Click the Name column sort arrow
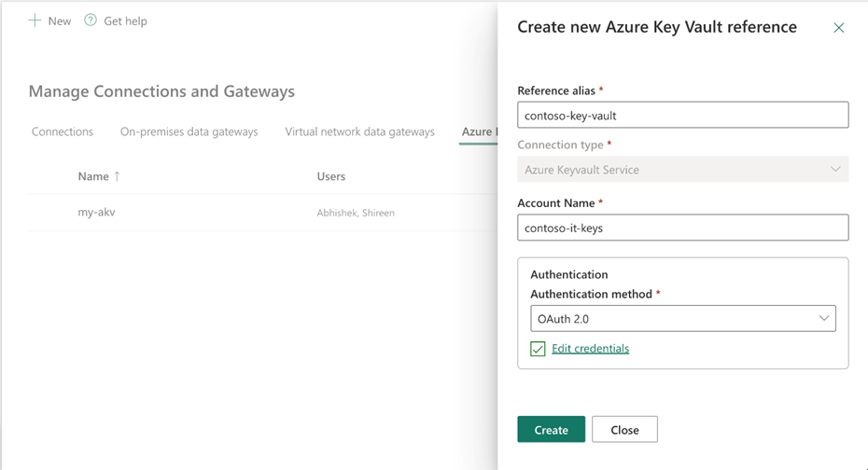Viewport: 868px width, 470px height. tap(117, 176)
